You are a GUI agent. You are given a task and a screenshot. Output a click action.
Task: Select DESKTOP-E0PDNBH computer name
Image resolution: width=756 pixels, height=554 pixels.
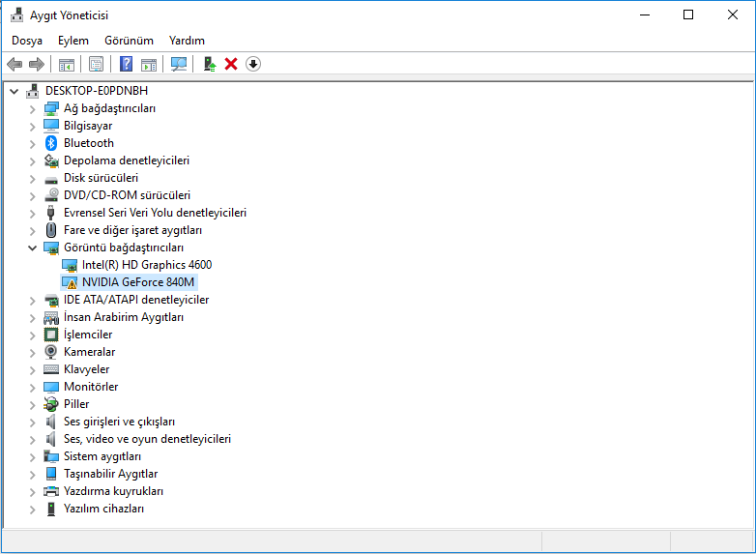(97, 91)
